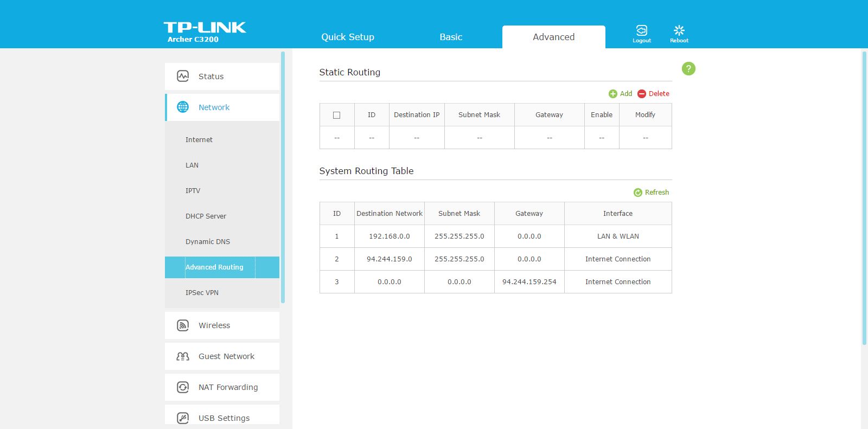Click the Static Routing Gateway column header

[550, 115]
